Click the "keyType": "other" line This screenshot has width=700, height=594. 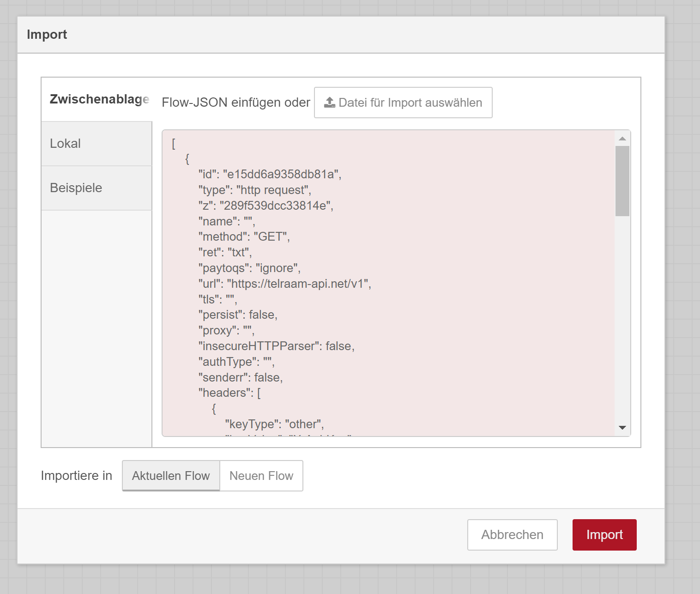click(x=274, y=424)
